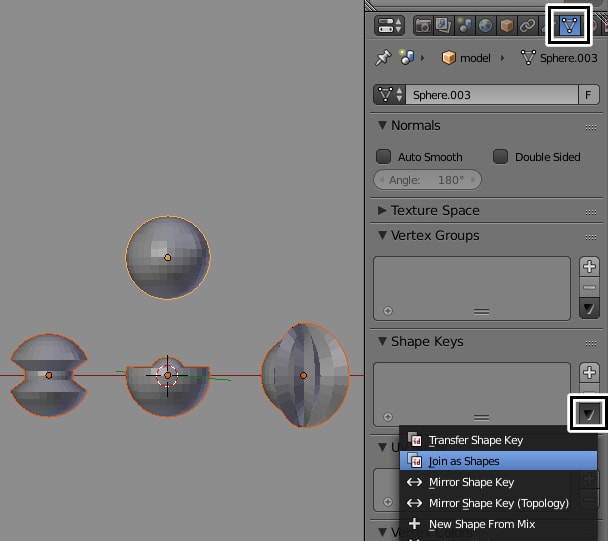
Task: Expand the Texture Space panel
Action: [x=382, y=210]
